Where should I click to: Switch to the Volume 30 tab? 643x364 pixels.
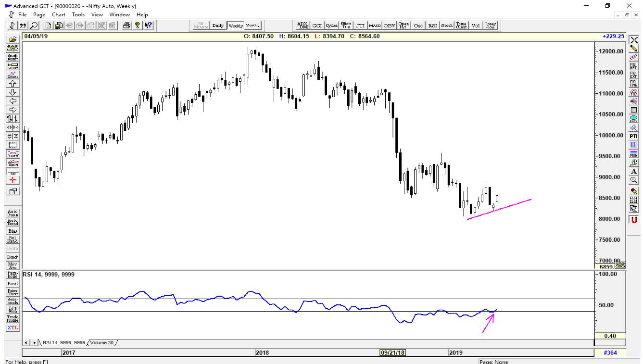(102, 343)
